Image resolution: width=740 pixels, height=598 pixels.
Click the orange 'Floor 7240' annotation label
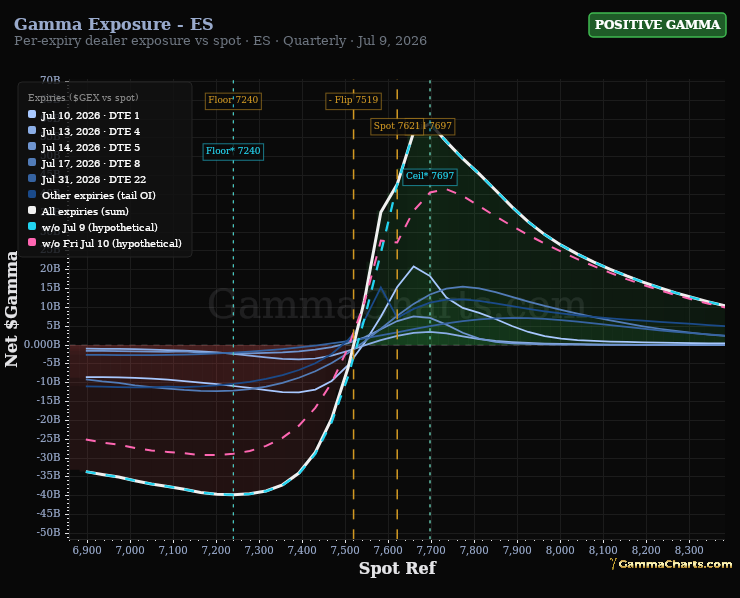point(233,100)
